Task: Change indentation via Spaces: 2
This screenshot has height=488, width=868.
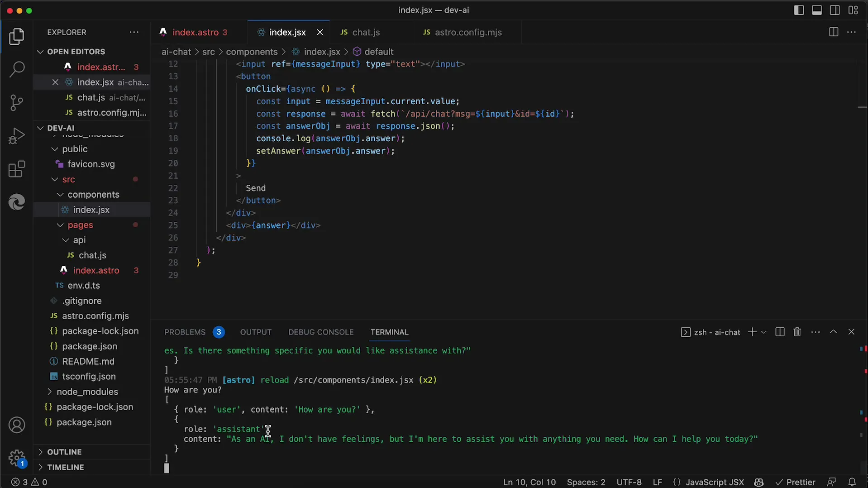Action: tap(586, 482)
